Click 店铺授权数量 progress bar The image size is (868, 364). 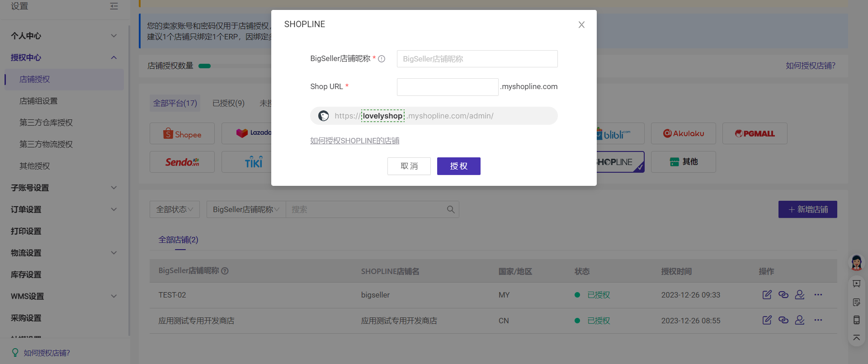(x=235, y=66)
